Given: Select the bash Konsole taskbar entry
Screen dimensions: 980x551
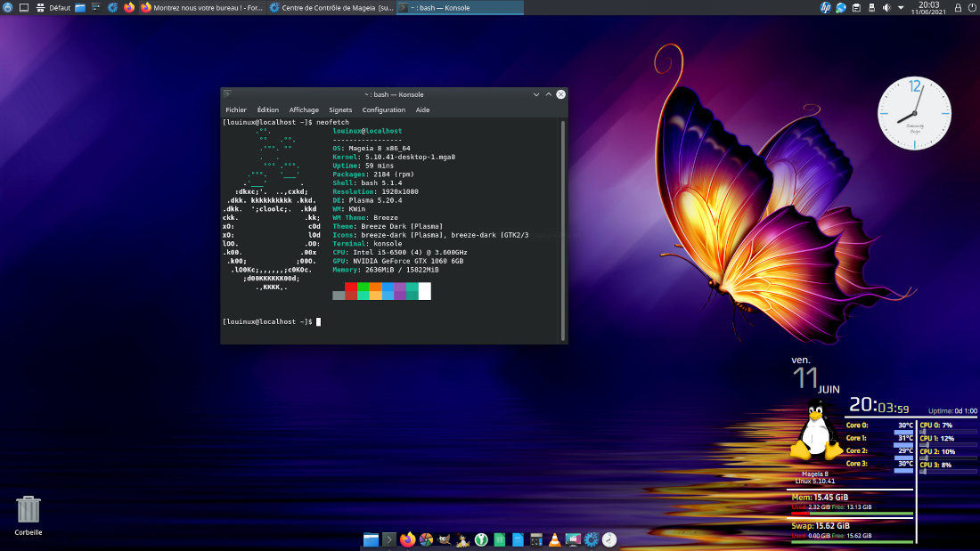Looking at the screenshot, I should 460,7.
